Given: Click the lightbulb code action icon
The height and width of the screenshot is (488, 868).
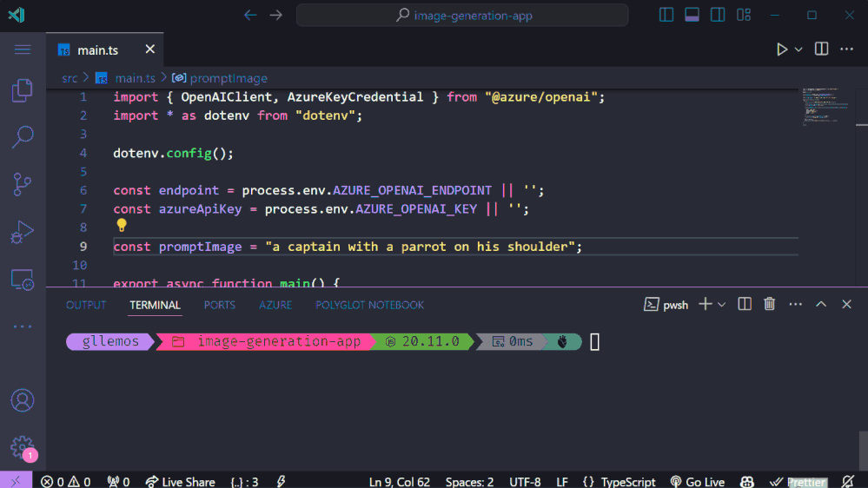Looking at the screenshot, I should coord(122,226).
